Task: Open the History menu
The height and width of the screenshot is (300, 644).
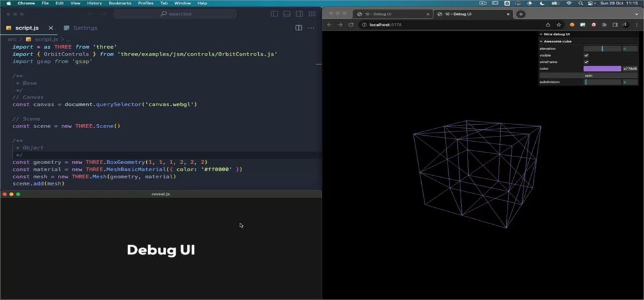Action: [x=95, y=3]
